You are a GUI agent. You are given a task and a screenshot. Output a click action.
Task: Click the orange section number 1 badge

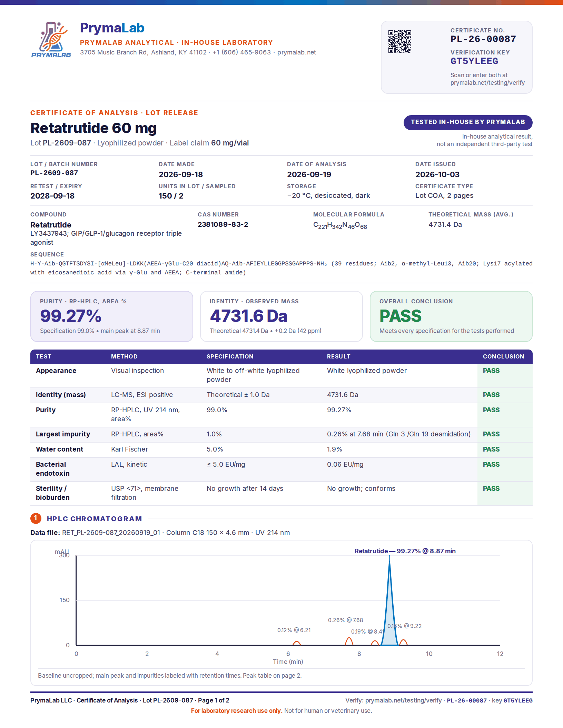36,518
